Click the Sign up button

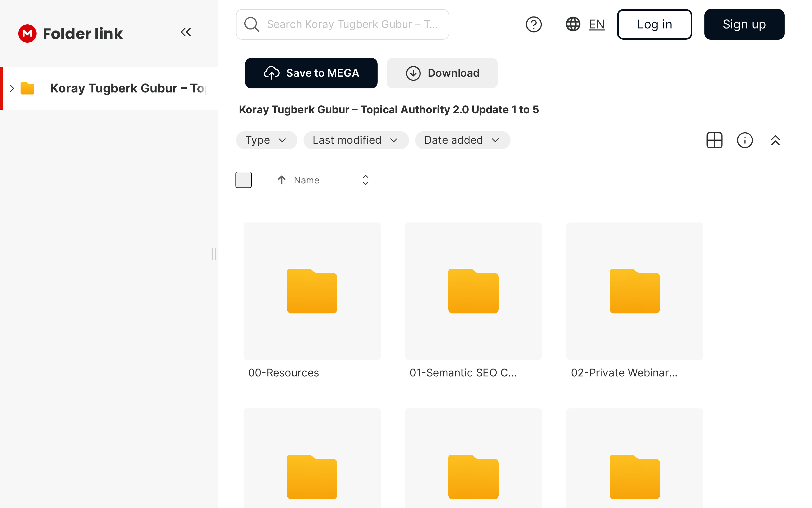click(x=744, y=24)
